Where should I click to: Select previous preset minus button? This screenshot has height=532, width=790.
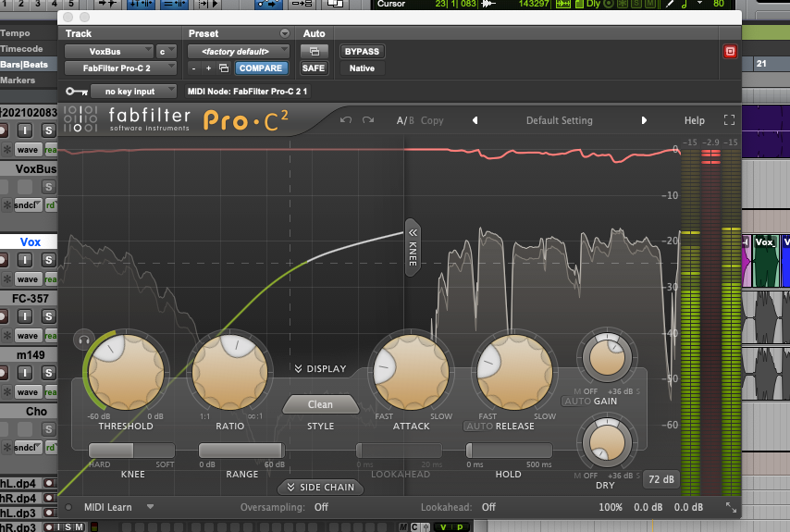click(193, 68)
